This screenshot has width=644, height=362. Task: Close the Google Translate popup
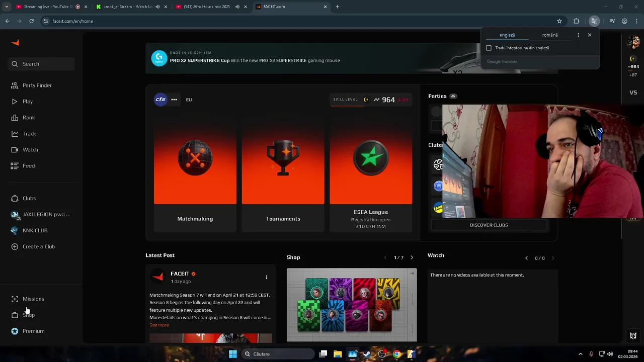coord(590,35)
